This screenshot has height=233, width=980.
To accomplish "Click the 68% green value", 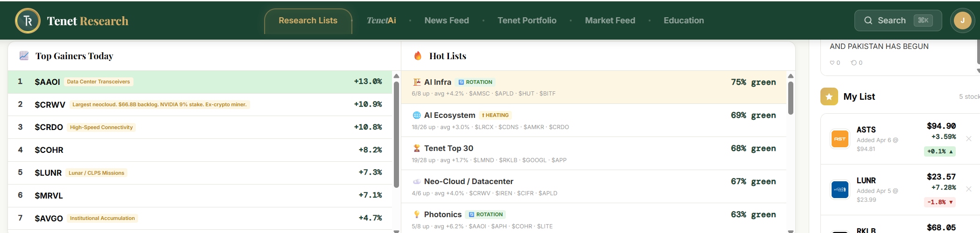I will pyautogui.click(x=753, y=148).
